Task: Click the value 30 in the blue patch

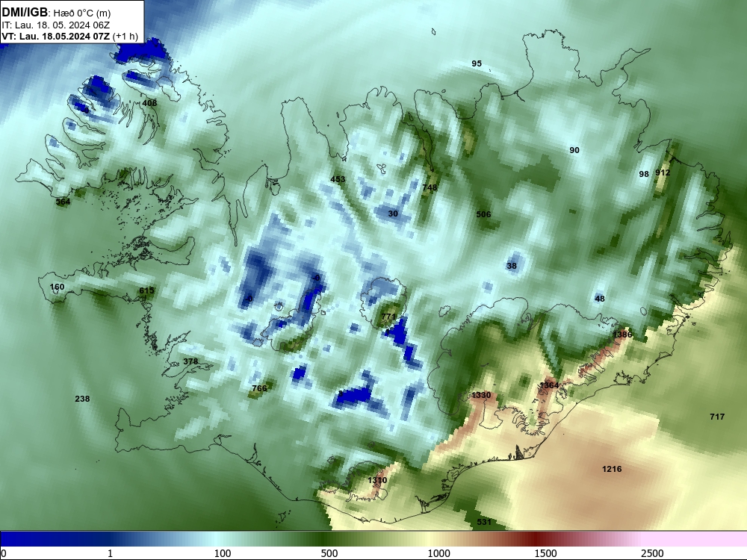Action: click(x=393, y=214)
